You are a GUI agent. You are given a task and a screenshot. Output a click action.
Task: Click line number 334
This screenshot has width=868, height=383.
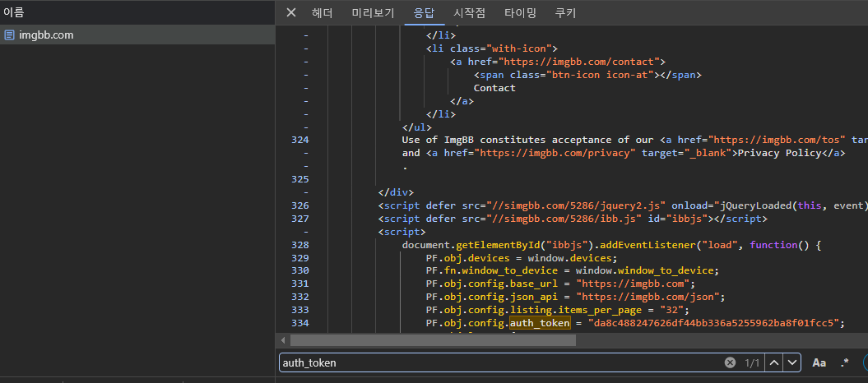(300, 323)
